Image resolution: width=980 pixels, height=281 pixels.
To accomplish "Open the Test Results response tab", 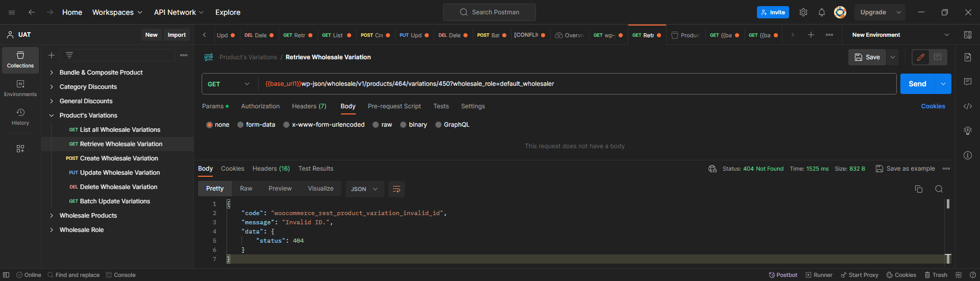I will 316,169.
